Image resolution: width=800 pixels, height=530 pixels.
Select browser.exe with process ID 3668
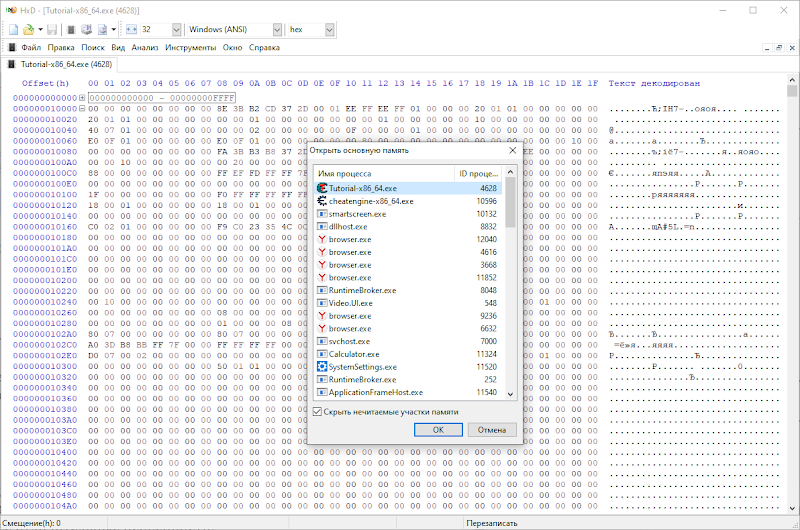408,265
